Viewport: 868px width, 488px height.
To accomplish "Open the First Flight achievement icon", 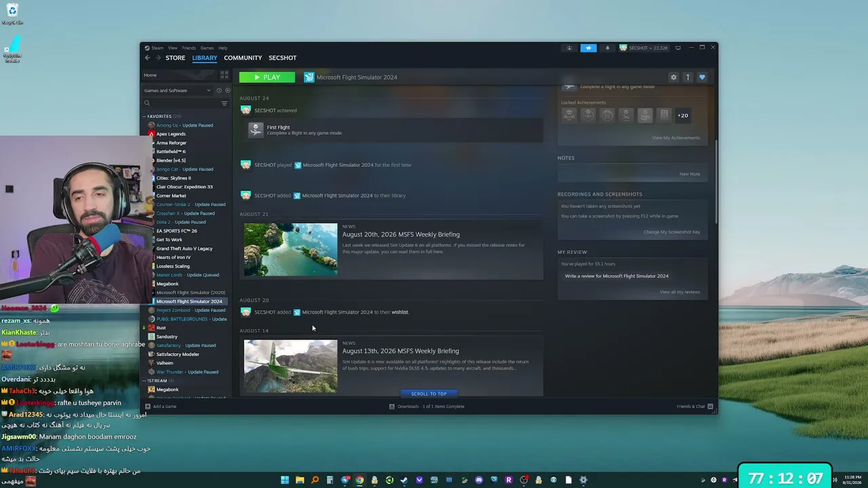I will pyautogui.click(x=256, y=129).
